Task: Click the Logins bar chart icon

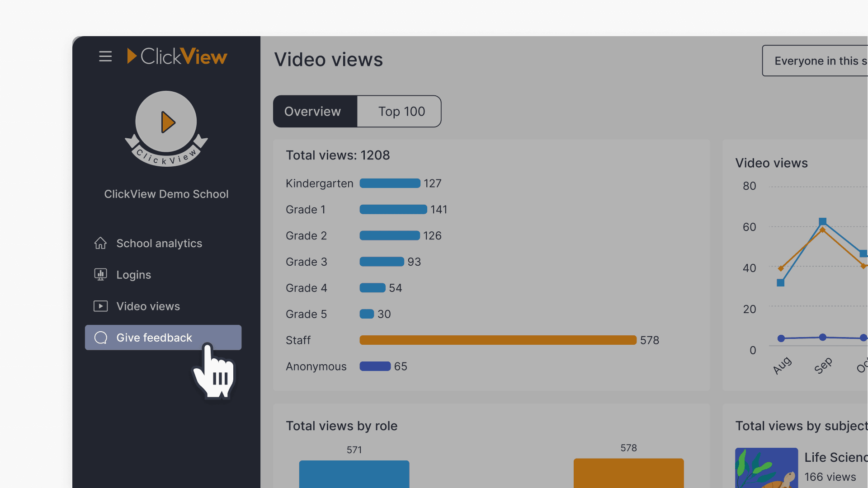Action: [100, 274]
